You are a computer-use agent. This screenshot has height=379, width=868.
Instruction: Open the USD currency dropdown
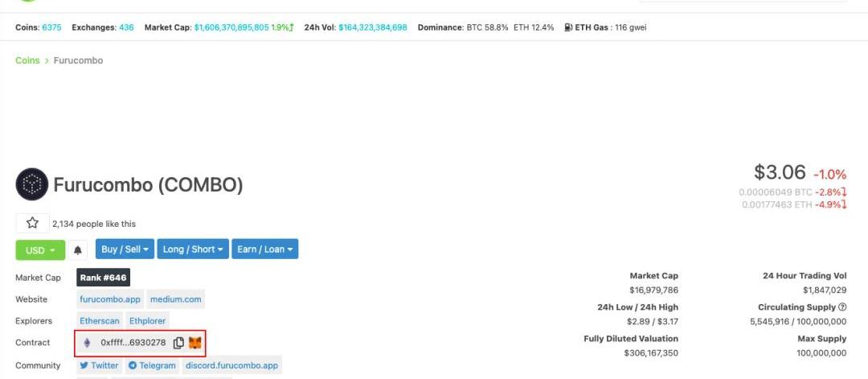(39, 249)
